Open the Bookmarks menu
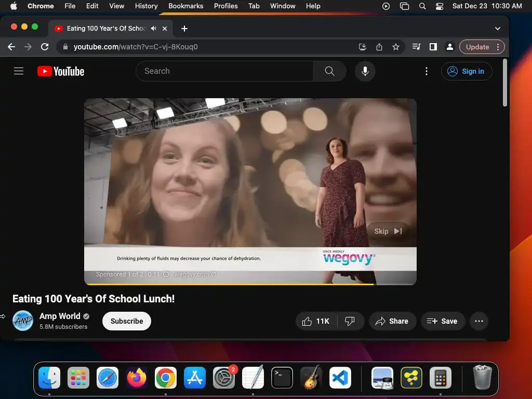This screenshot has height=399, width=532. (x=185, y=6)
